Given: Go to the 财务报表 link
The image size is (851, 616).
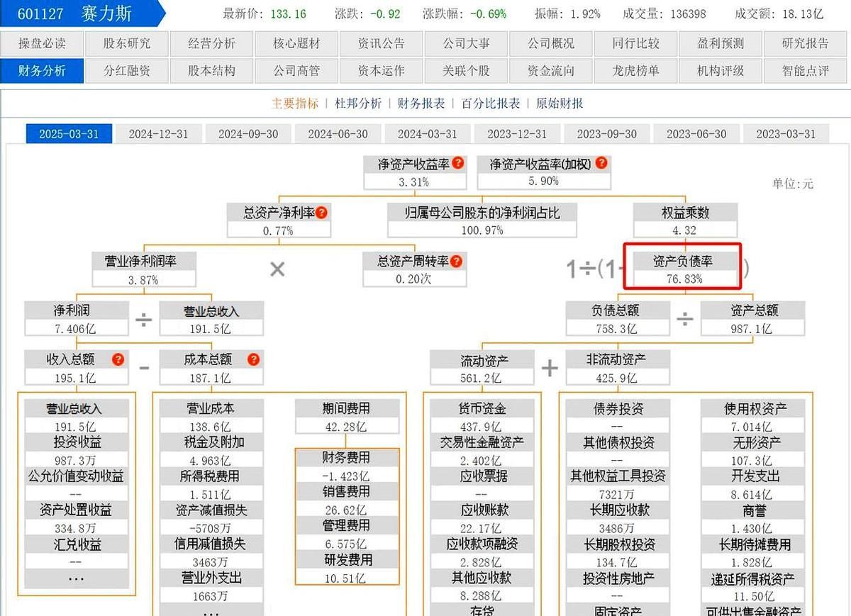Looking at the screenshot, I should (421, 103).
